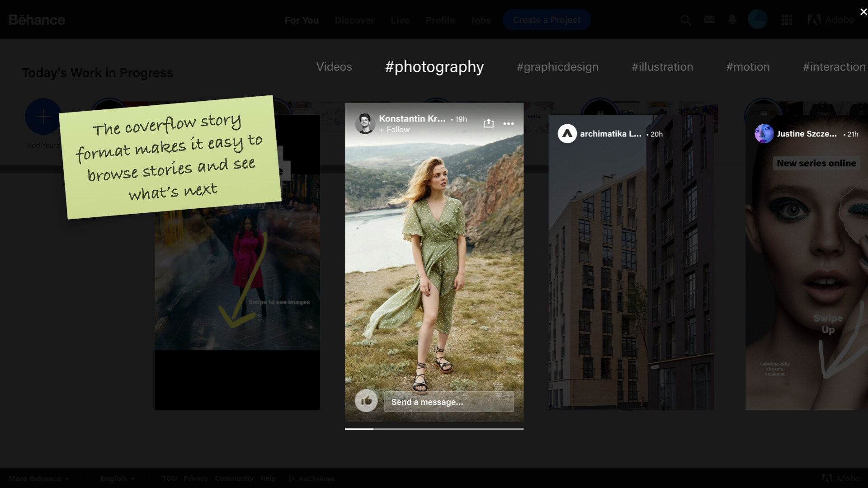868x488 pixels.
Task: Click the Create a Project button
Action: coord(546,20)
